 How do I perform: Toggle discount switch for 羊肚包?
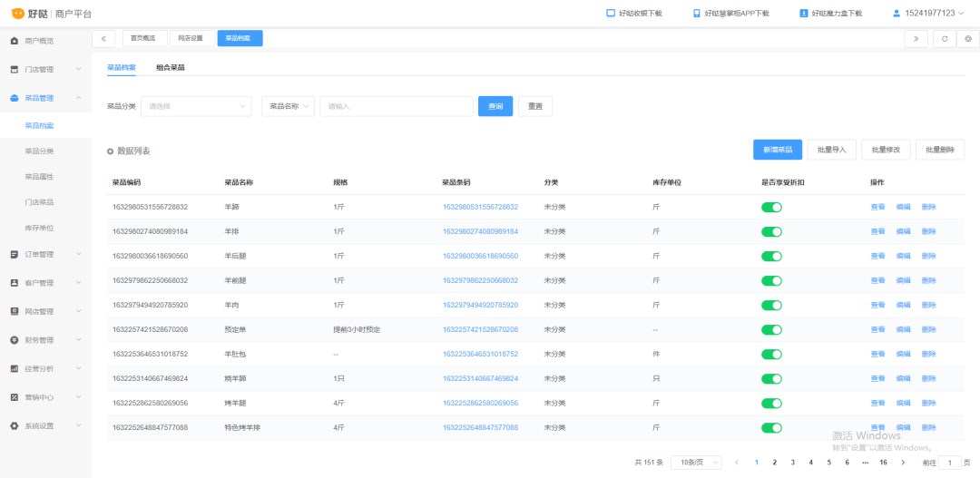click(771, 355)
